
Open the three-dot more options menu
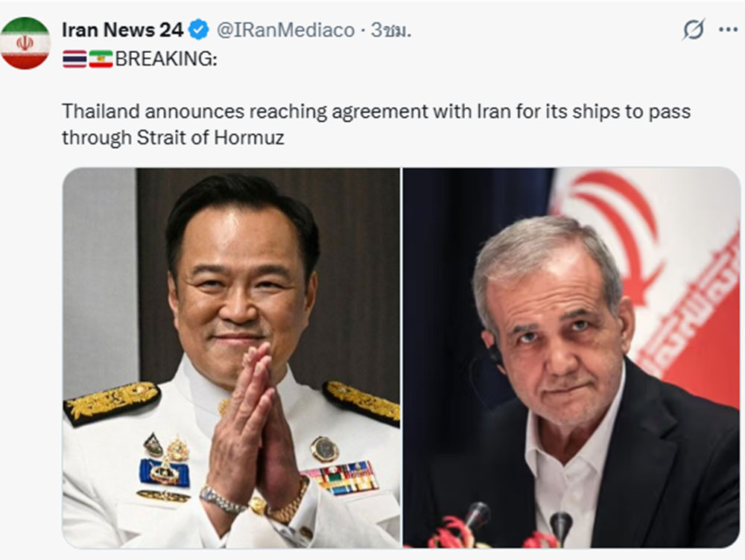728,30
